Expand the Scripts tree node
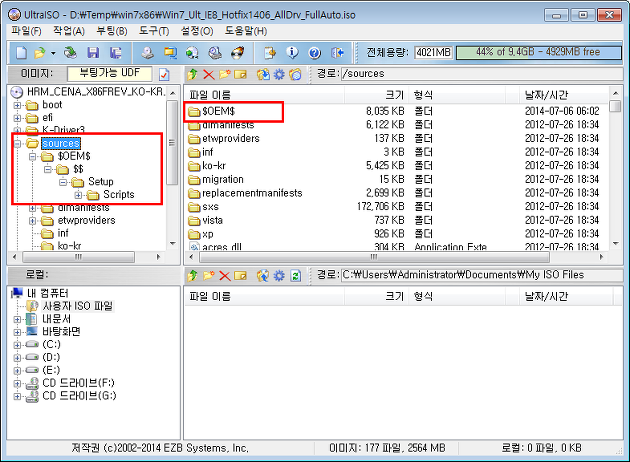The image size is (630, 462). (78, 195)
